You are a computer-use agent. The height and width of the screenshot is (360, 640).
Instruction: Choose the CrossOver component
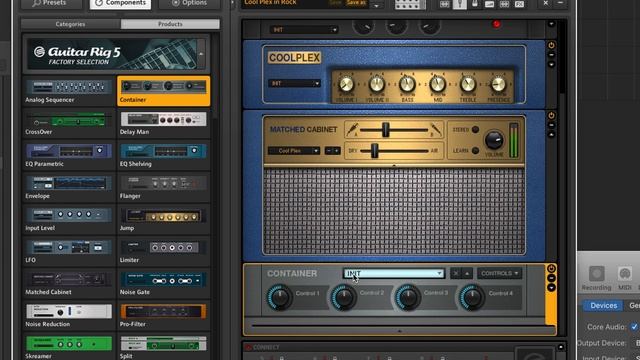[x=69, y=123]
